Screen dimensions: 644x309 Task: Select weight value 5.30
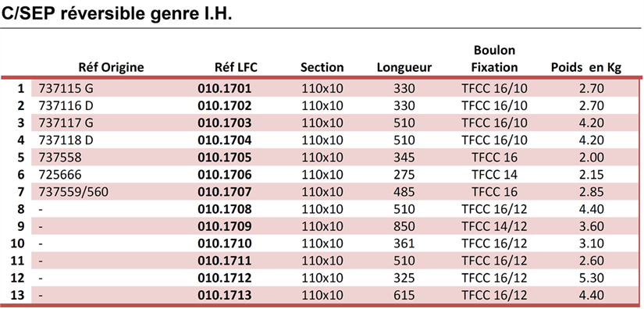tap(592, 279)
